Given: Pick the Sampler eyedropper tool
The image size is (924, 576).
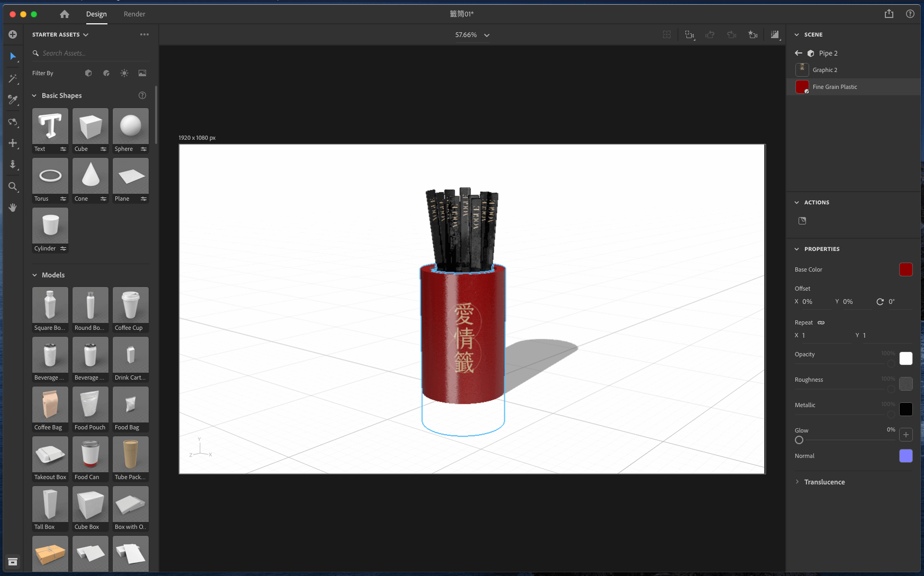Looking at the screenshot, I should pos(13,100).
